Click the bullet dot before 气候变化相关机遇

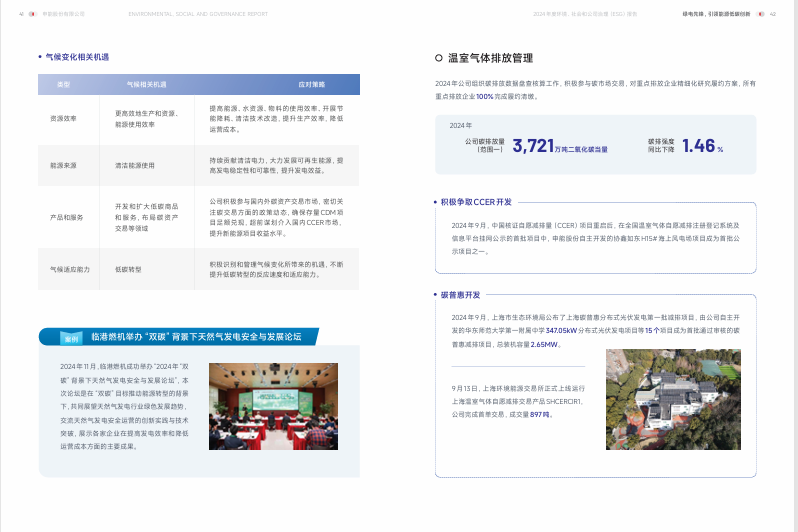(x=40, y=59)
